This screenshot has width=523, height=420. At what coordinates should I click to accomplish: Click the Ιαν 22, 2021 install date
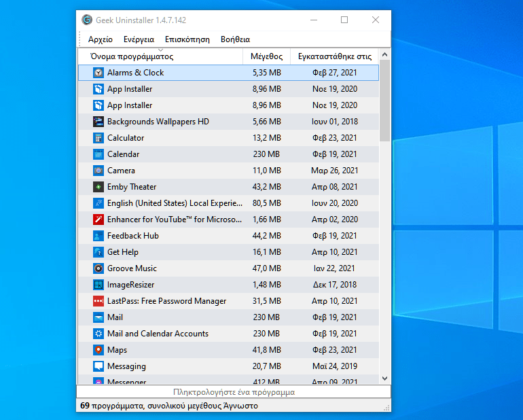click(334, 268)
